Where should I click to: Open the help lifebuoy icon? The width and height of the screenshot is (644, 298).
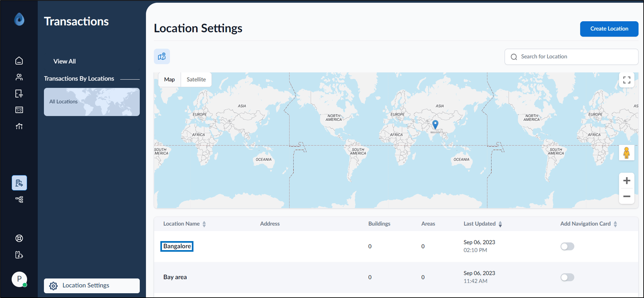click(19, 238)
